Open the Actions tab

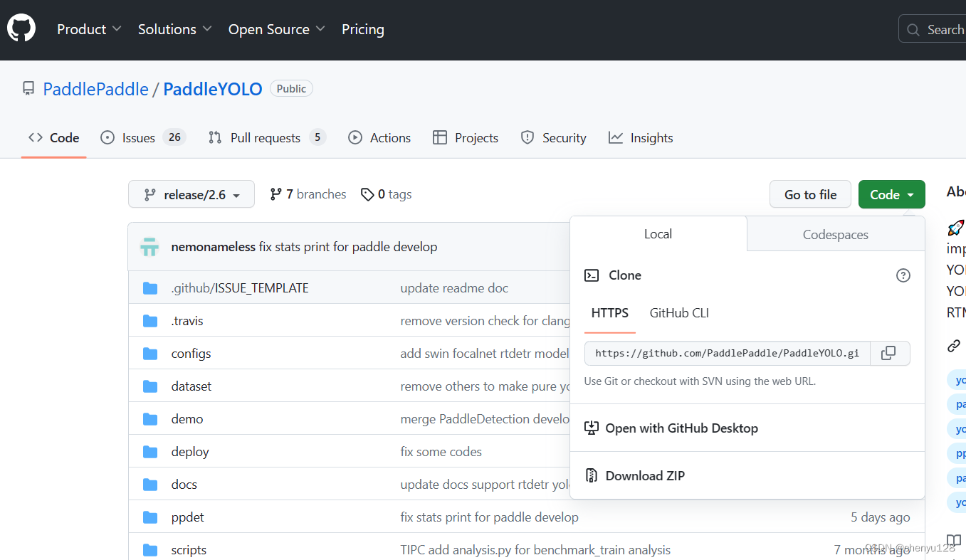379,138
